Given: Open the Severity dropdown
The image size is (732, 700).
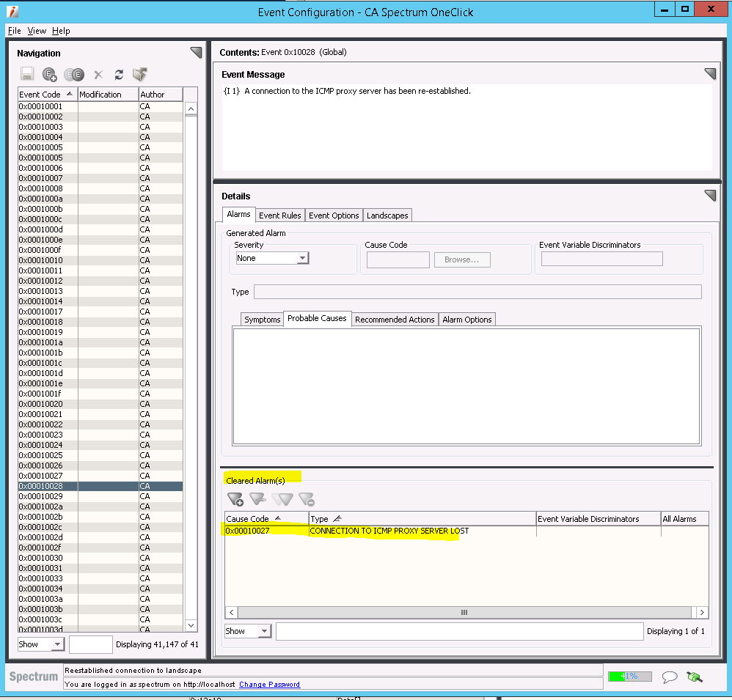Looking at the screenshot, I should coord(302,258).
